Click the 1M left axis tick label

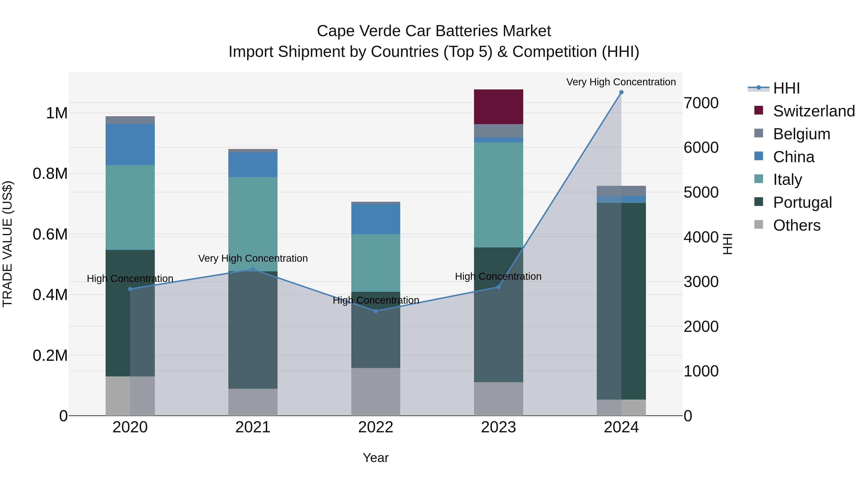click(x=57, y=113)
